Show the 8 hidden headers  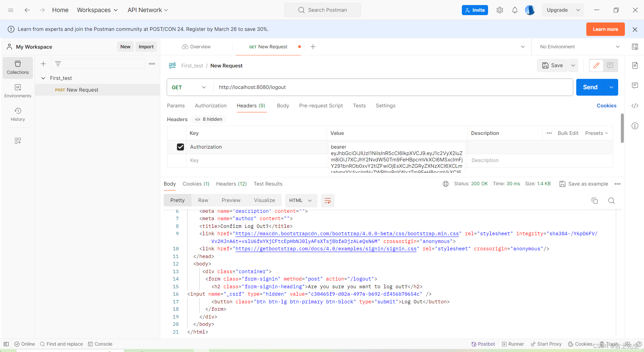pyautogui.click(x=209, y=119)
